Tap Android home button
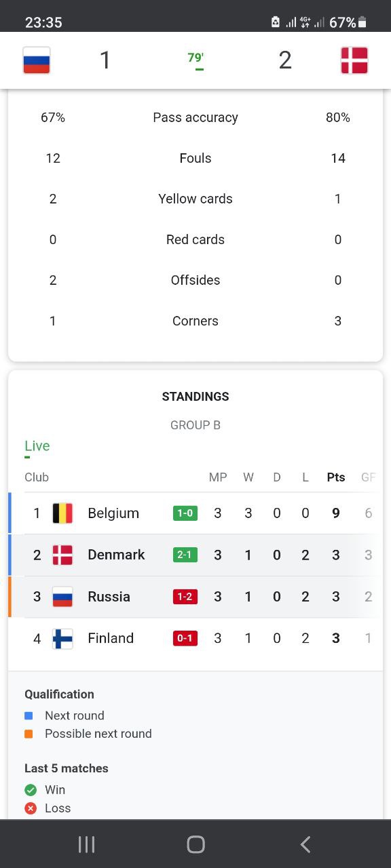The height and width of the screenshot is (868, 391). [x=195, y=844]
